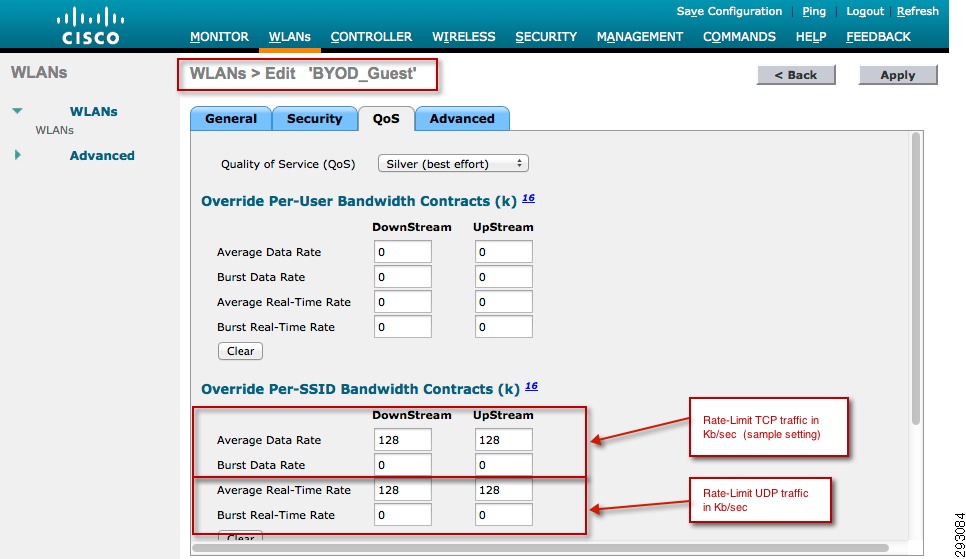This screenshot has height=559, width=966.
Task: Open the WIRELESS menu
Action: (x=463, y=37)
